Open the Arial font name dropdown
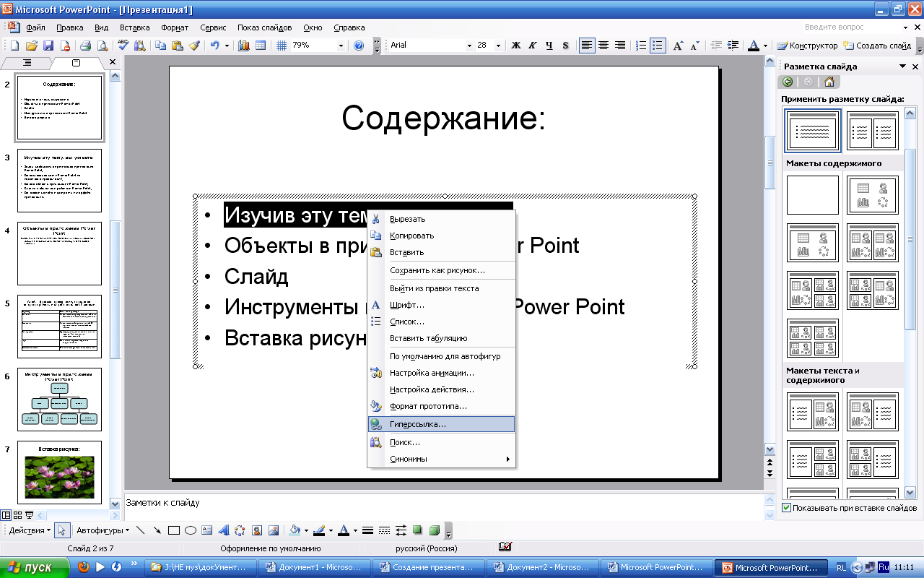Viewport: 924px width, 578px height. [468, 46]
